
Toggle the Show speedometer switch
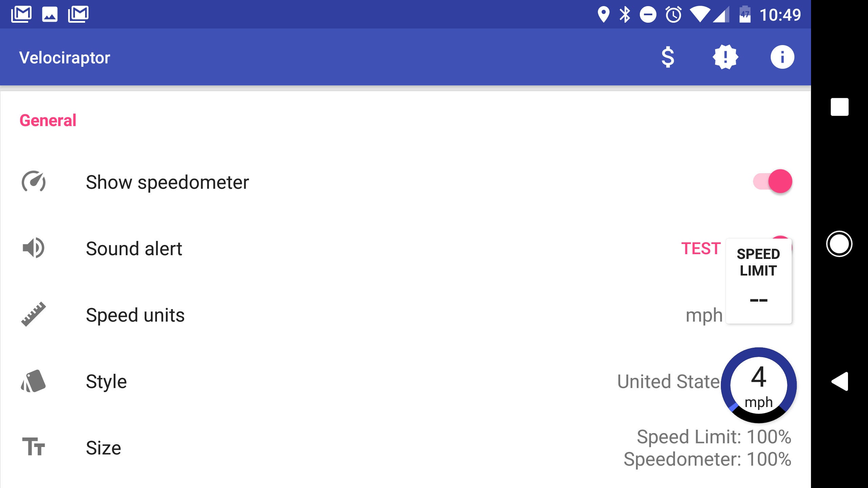point(773,181)
